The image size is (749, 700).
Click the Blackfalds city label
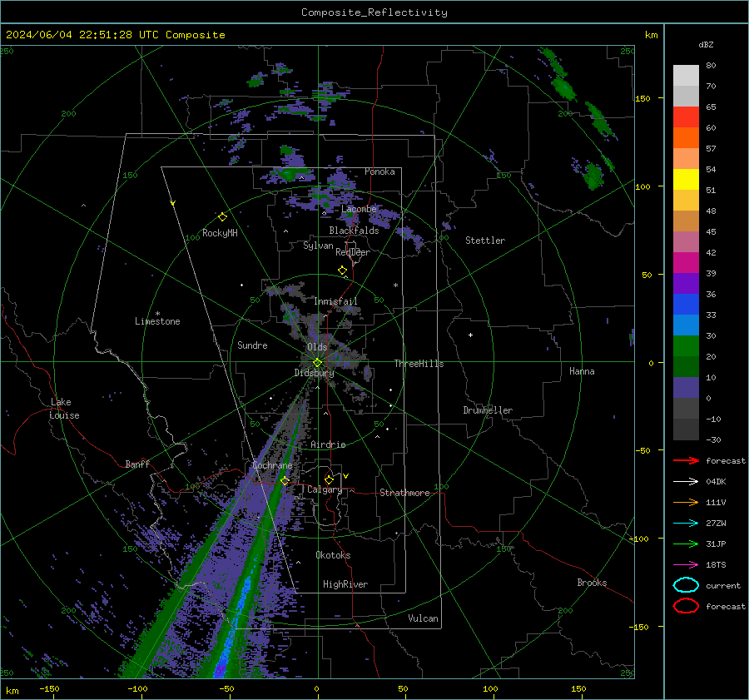[x=354, y=231]
